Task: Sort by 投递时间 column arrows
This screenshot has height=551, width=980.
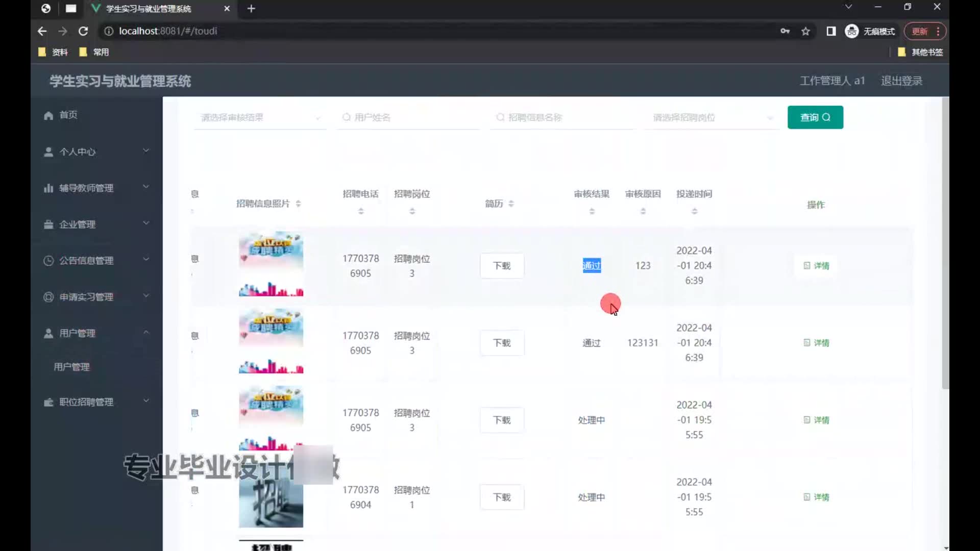Action: click(x=694, y=211)
